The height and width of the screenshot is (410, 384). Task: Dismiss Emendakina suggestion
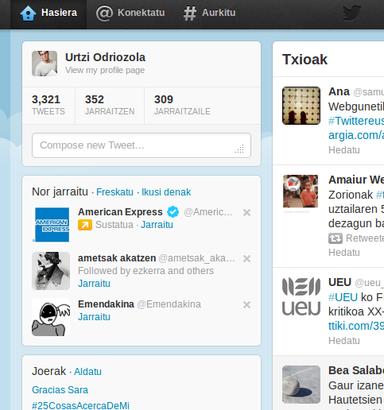(x=247, y=305)
